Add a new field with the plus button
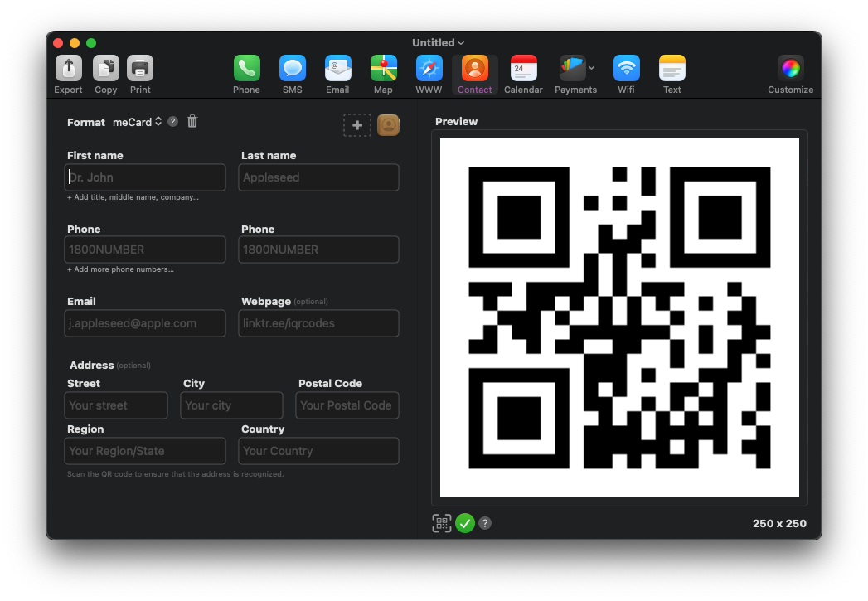 point(357,124)
